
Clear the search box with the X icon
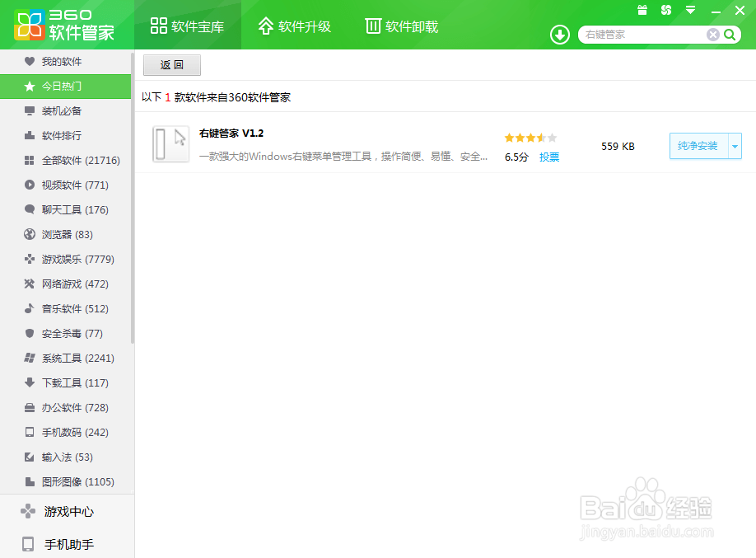712,35
